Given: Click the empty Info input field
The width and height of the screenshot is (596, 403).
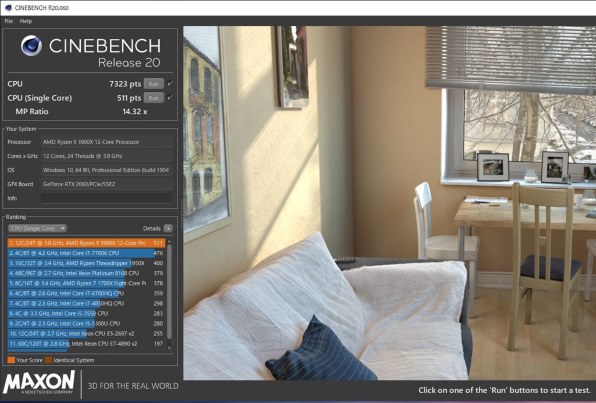Looking at the screenshot, I should tap(106, 198).
